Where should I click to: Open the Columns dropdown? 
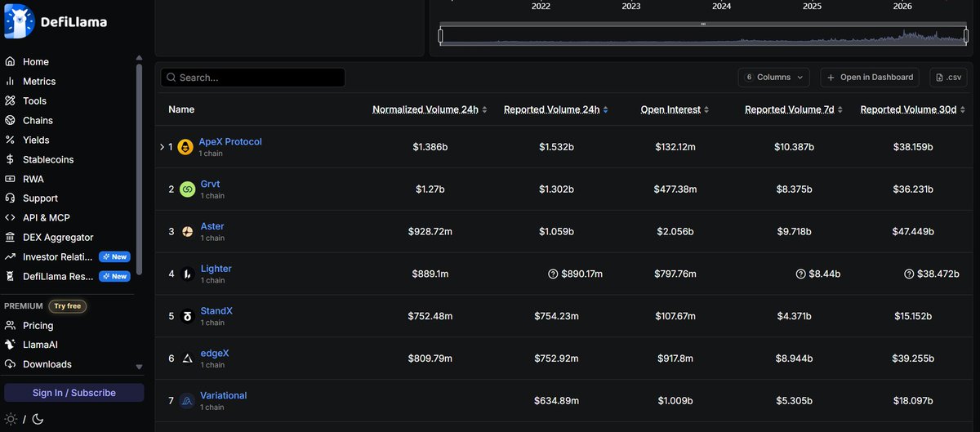[774, 78]
